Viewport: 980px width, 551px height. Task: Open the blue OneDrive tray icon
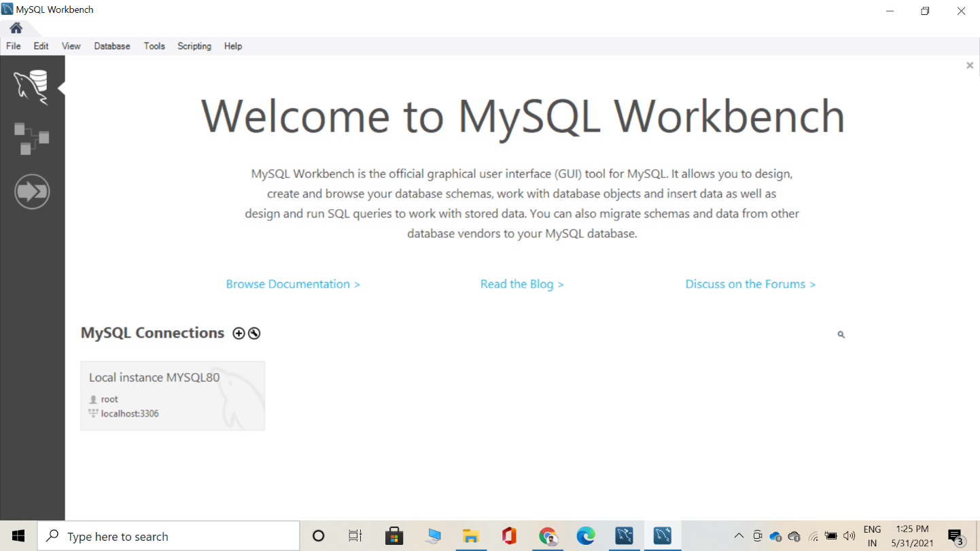click(775, 536)
